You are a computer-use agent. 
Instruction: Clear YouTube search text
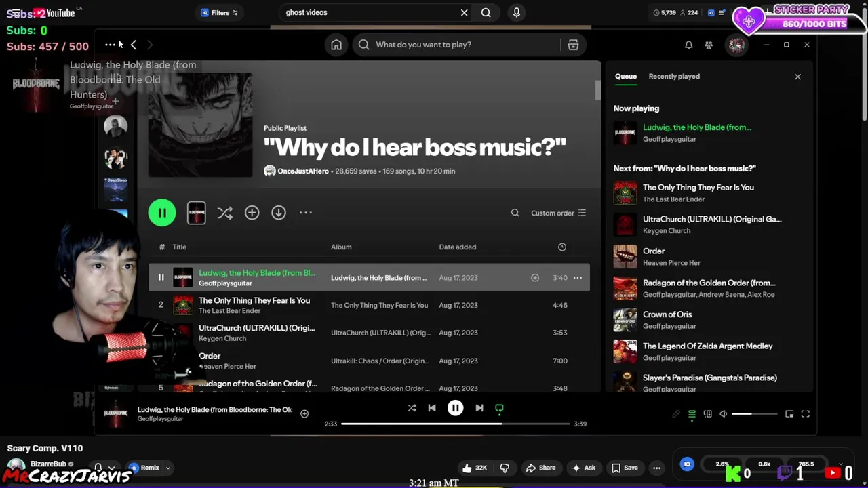click(x=464, y=12)
